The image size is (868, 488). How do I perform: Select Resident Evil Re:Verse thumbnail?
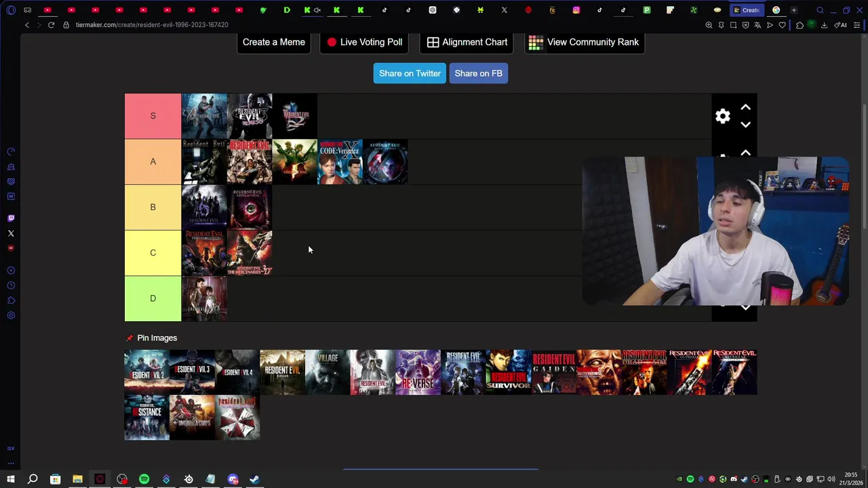418,372
